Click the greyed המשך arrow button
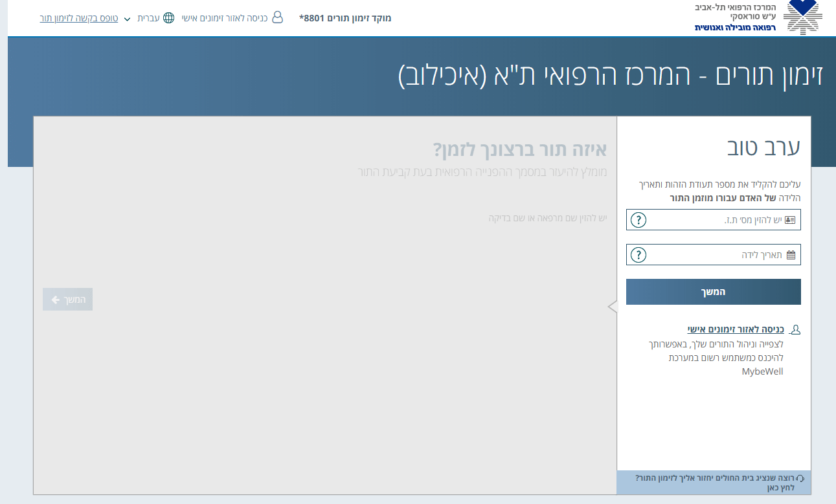 68,300
